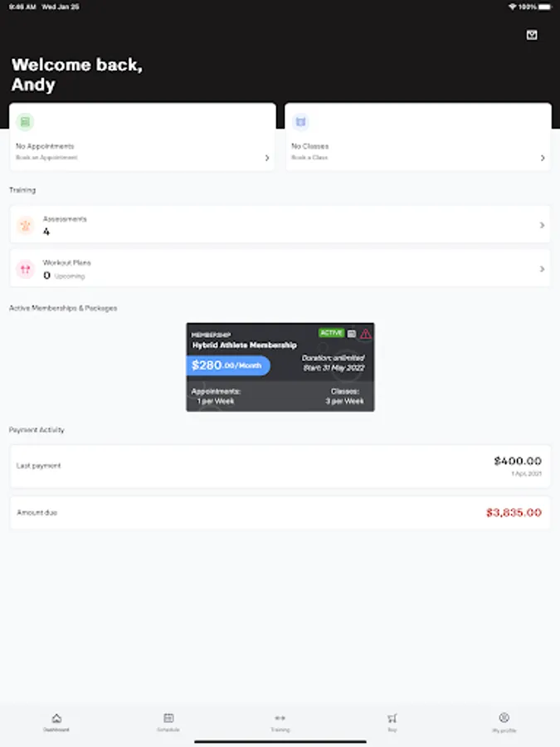
Task: Tap the red warning triangle on membership
Action: [x=365, y=334]
